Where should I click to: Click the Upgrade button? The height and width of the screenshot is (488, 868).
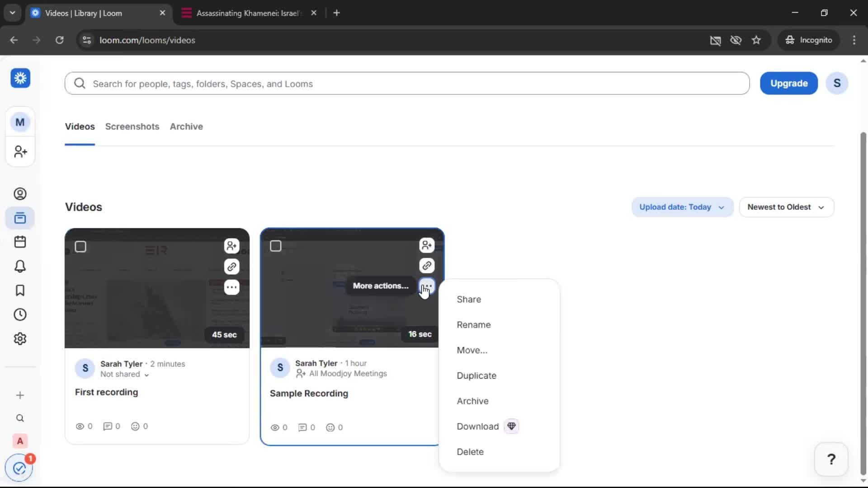pos(788,83)
